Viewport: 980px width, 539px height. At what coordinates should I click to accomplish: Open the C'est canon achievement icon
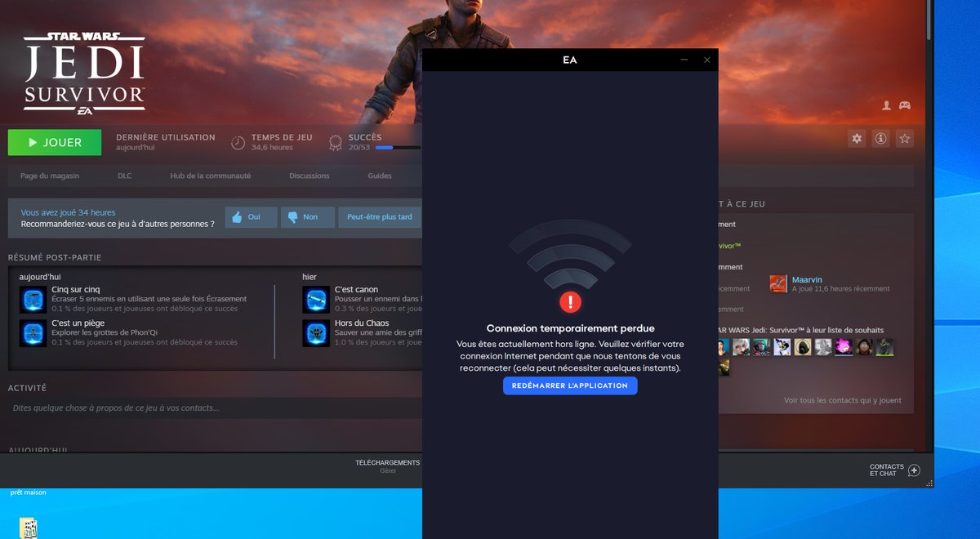coord(316,300)
